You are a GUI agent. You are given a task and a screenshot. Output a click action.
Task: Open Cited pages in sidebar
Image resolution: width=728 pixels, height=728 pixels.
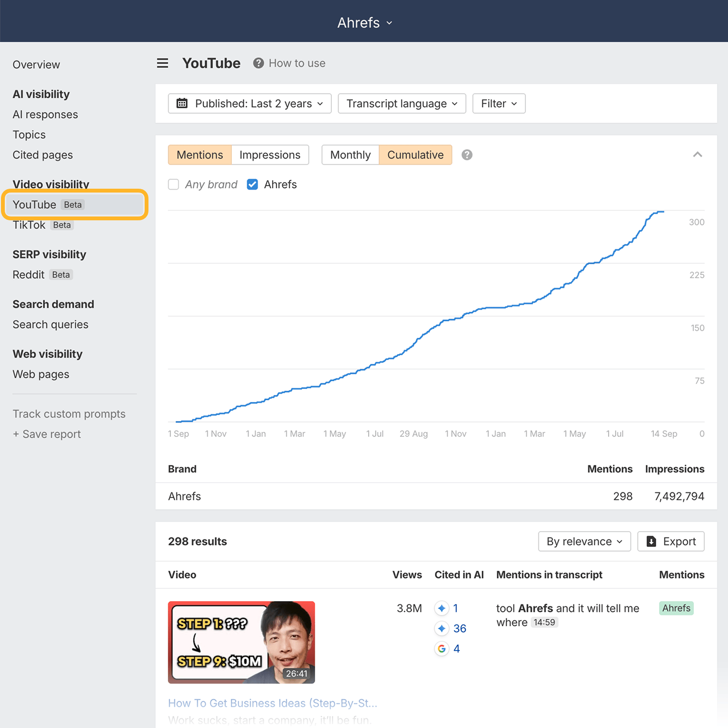click(x=43, y=155)
